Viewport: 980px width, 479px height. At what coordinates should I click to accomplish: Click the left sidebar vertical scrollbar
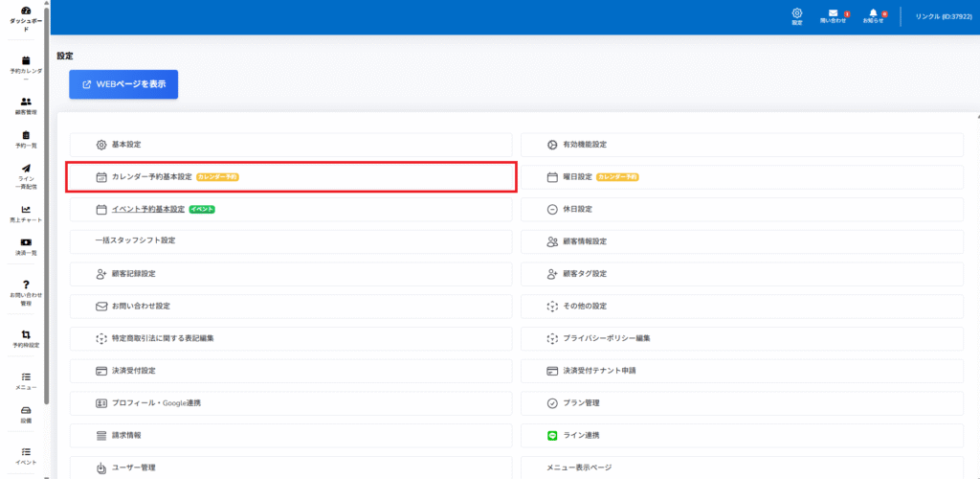click(46, 192)
